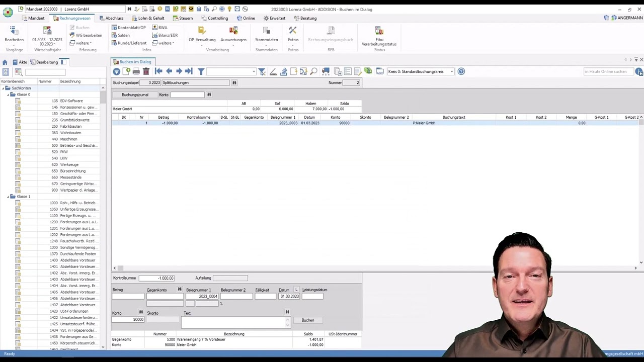The height and width of the screenshot is (362, 644).
Task: Open WG bearbeiten in Erfassung group
Action: [86, 35]
